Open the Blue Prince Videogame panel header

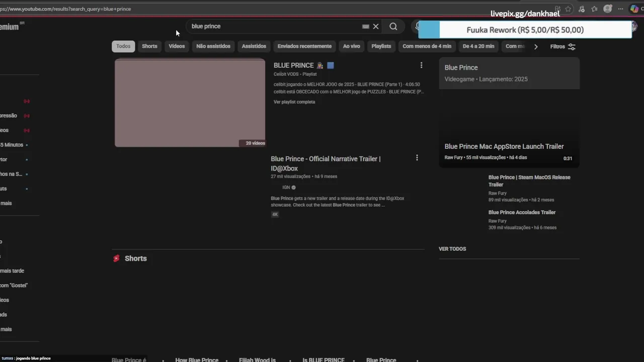(509, 73)
